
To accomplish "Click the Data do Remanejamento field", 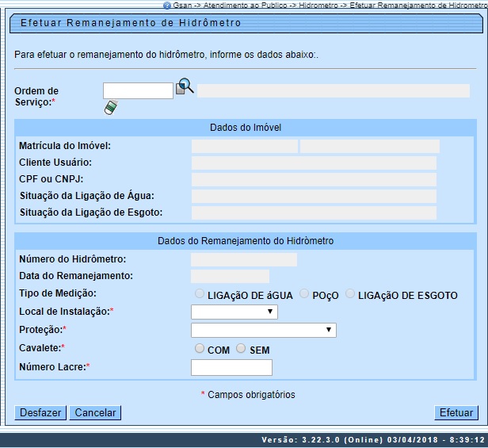I will [x=230, y=276].
